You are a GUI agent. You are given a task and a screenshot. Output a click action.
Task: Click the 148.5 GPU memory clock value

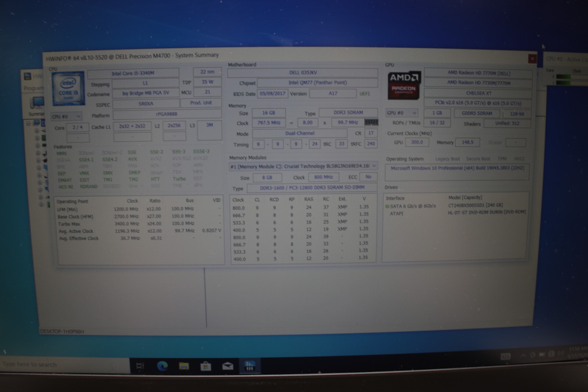coord(467,142)
